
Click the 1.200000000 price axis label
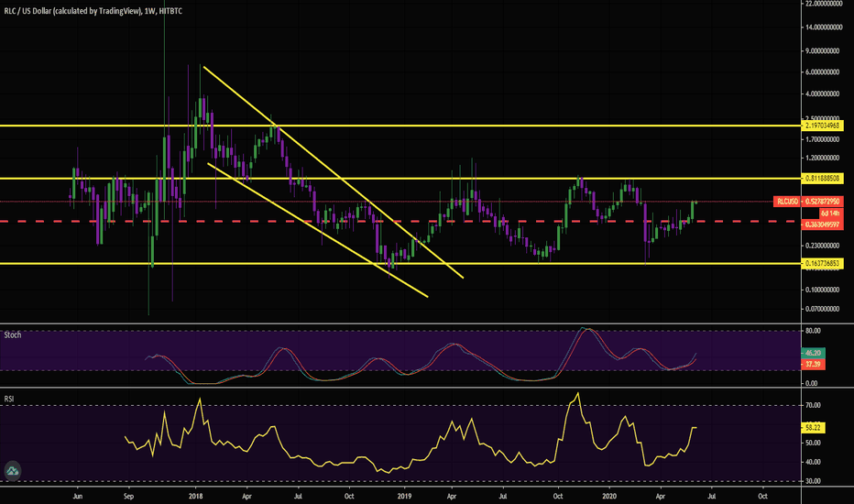(823, 158)
